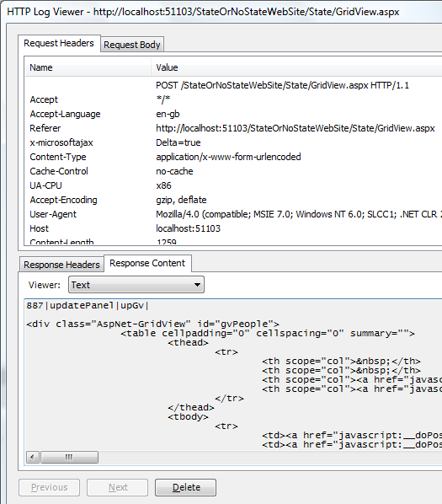This screenshot has width=442, height=504.
Task: Click the Delta=true value
Action: click(x=178, y=142)
